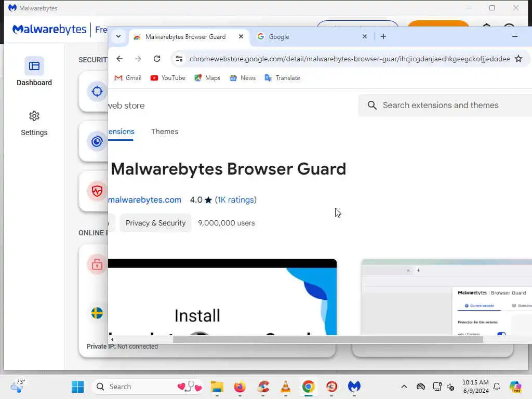The width and height of the screenshot is (532, 399).
Task: Close the Google tab
Action: (x=364, y=36)
